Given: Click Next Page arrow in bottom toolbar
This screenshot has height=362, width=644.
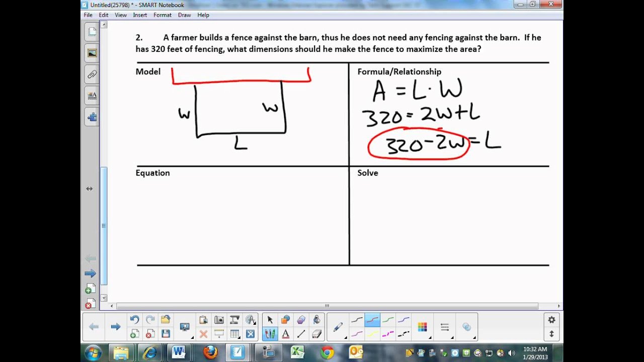Looking at the screenshot, I should [116, 327].
